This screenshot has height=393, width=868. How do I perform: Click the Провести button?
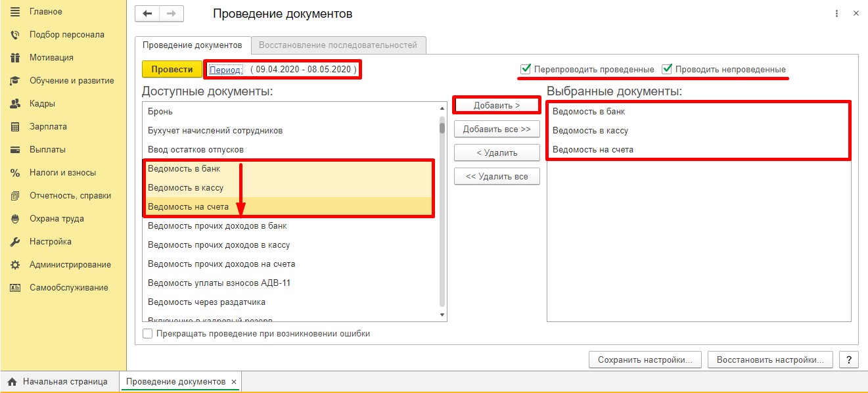tap(172, 69)
